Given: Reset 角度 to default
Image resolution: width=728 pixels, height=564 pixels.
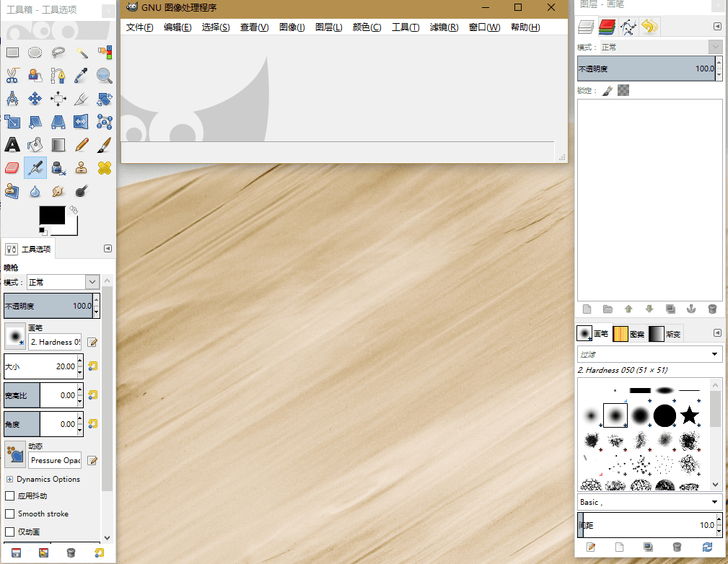Looking at the screenshot, I should coord(93,424).
